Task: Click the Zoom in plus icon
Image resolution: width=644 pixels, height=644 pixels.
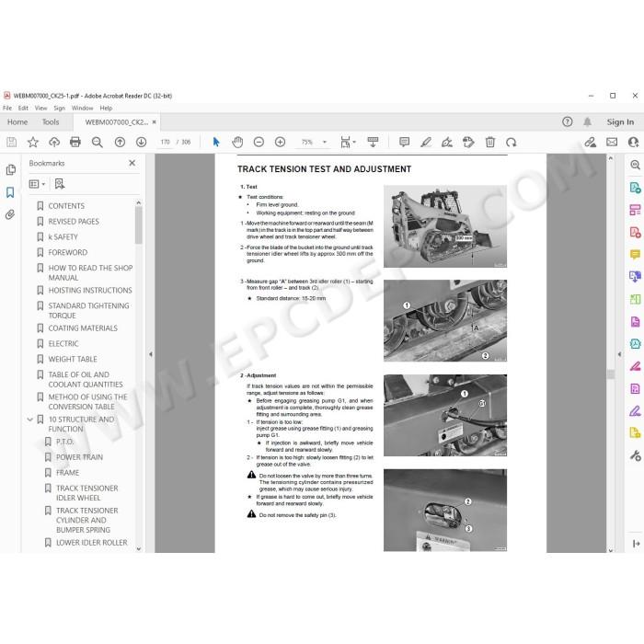Action: point(280,142)
